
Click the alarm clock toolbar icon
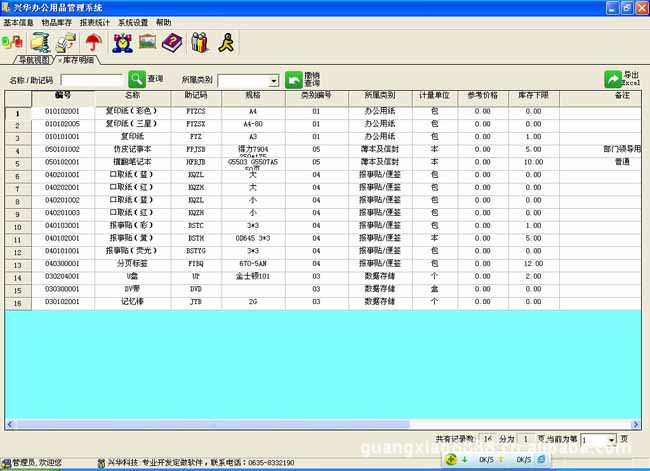coord(122,43)
